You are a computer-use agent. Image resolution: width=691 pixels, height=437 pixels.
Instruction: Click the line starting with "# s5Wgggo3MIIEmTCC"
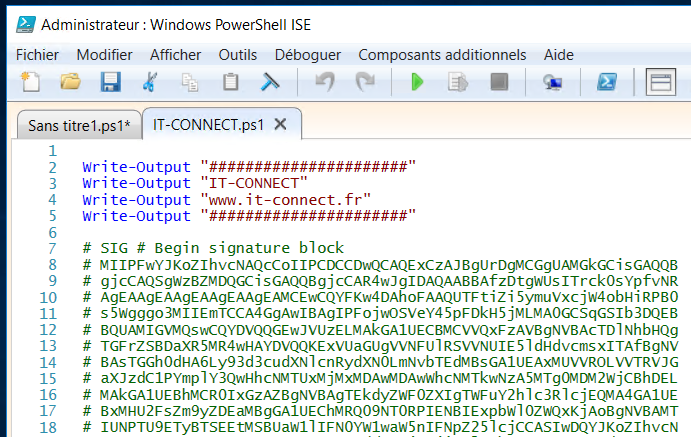[x=380, y=313]
